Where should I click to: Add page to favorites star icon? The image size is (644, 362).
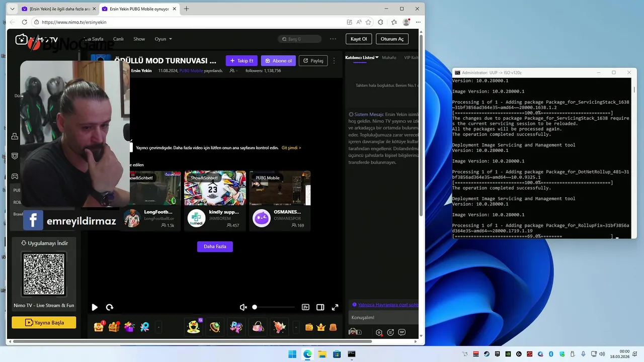click(368, 22)
